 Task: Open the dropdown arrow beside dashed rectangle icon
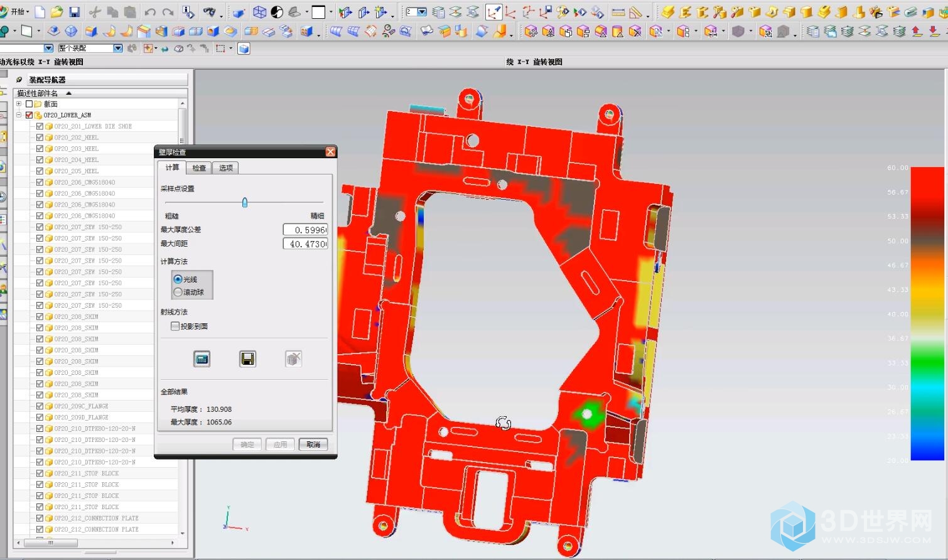(230, 48)
